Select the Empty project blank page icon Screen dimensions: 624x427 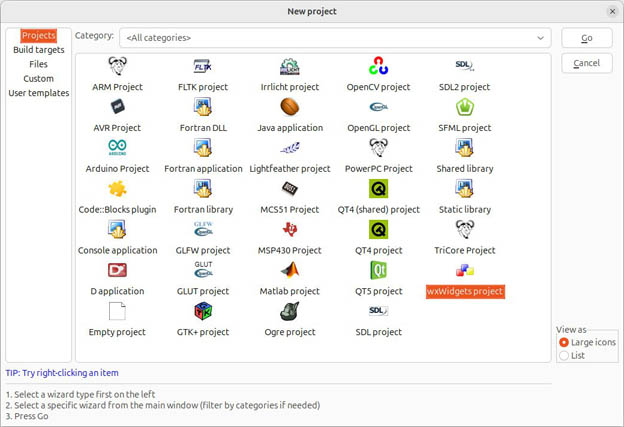tap(117, 311)
